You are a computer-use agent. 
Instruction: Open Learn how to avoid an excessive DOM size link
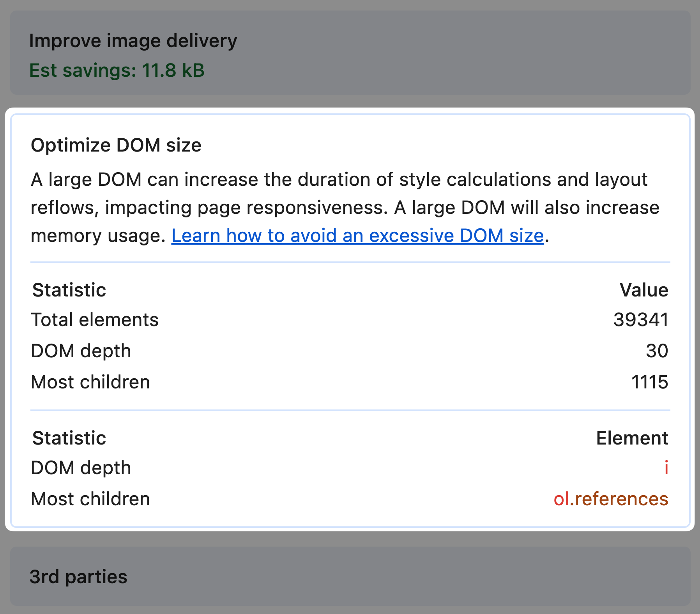(x=357, y=236)
